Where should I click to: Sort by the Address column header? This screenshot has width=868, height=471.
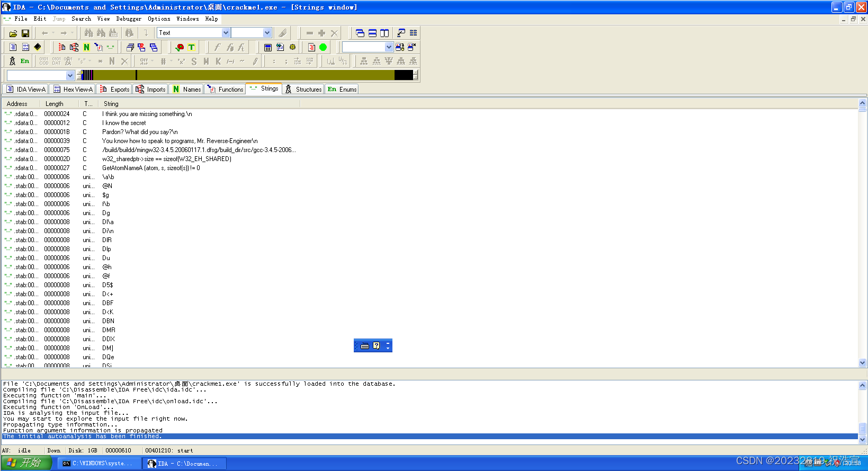coord(21,104)
